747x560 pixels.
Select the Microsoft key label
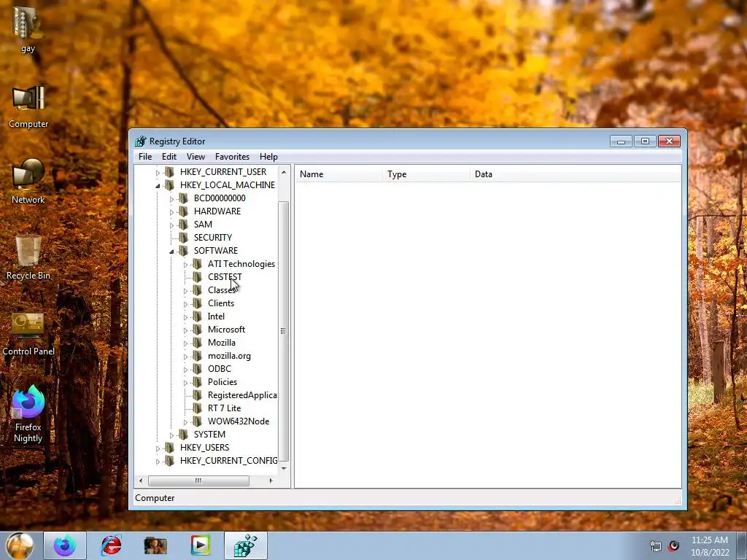226,330
